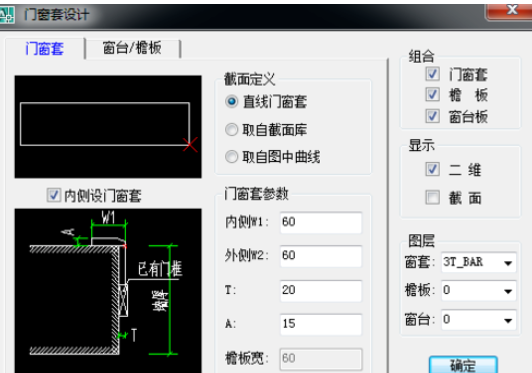
Task: Focus the 外侧W2 value field
Action: click(321, 256)
